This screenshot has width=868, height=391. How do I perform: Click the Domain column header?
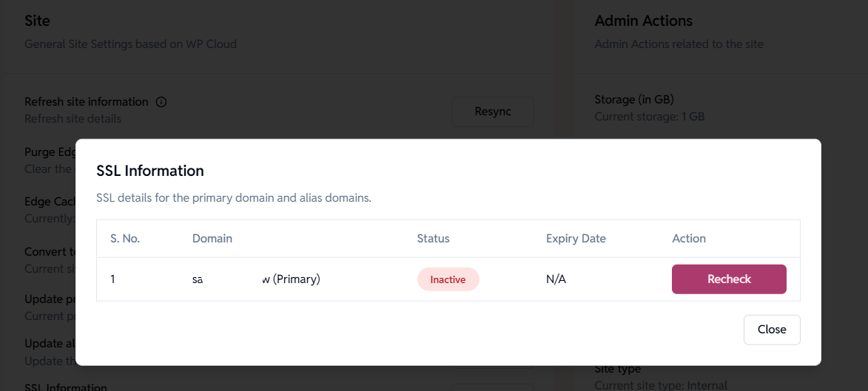(x=212, y=239)
